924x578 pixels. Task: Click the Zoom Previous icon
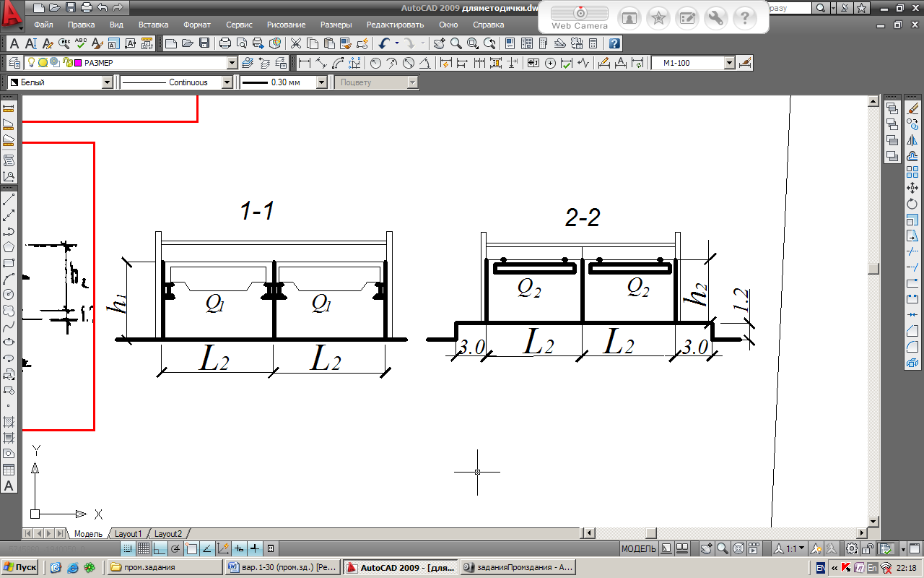click(490, 43)
